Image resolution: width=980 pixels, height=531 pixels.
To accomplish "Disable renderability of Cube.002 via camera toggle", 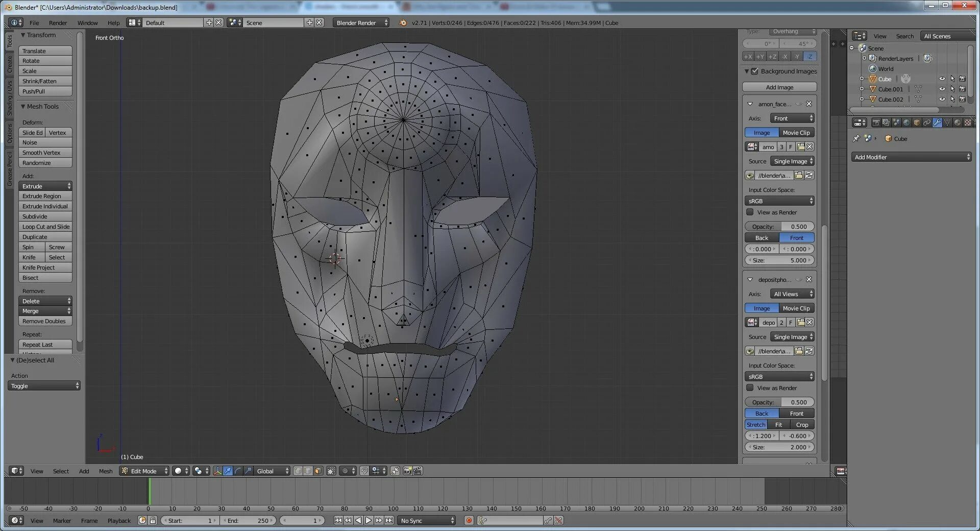I will click(x=963, y=99).
